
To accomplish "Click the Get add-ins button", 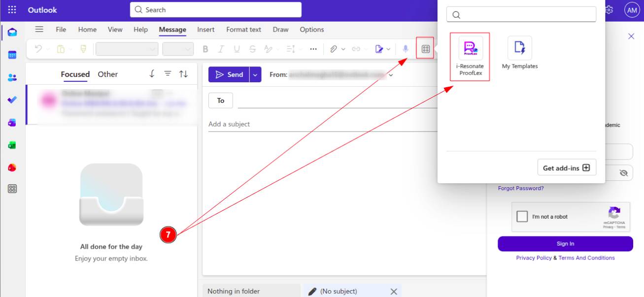I will coord(566,168).
